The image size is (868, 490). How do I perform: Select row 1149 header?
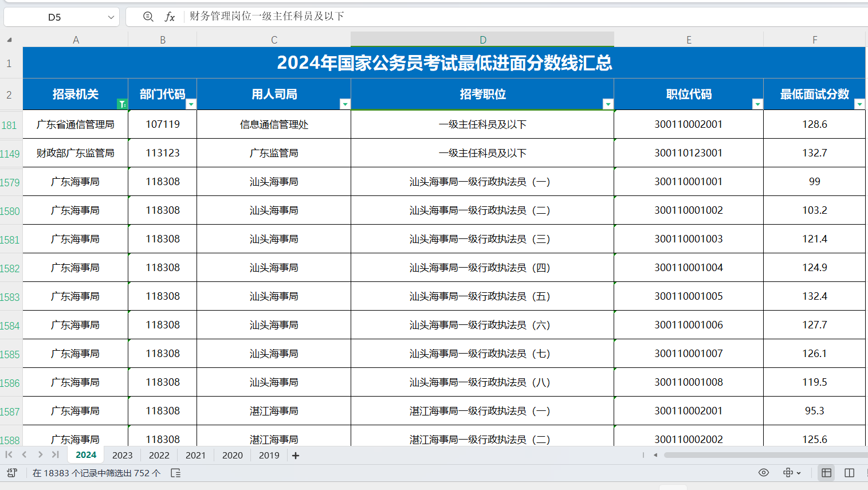pyautogui.click(x=10, y=154)
